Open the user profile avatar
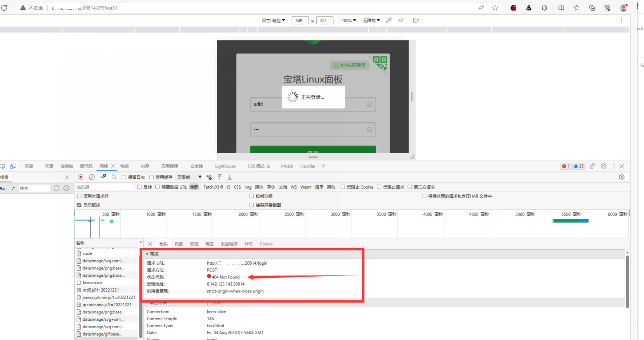The width and height of the screenshot is (644, 340). point(623,8)
